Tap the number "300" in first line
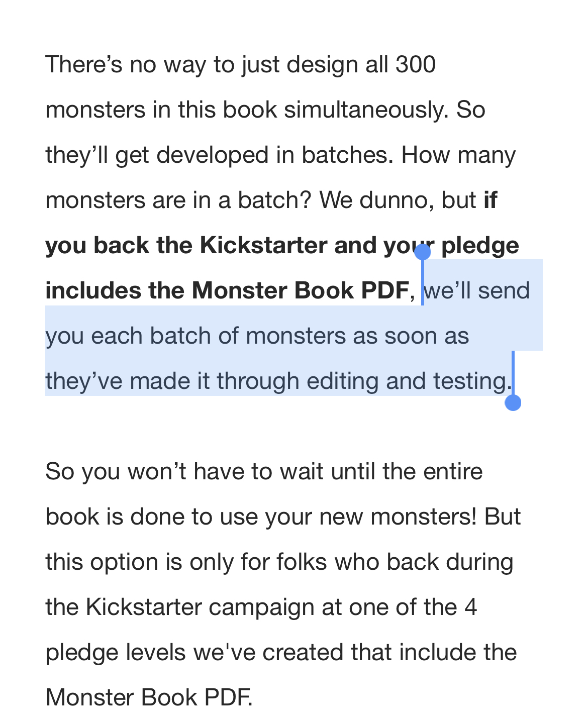Image resolution: width=588 pixels, height=721 pixels. pos(416,65)
